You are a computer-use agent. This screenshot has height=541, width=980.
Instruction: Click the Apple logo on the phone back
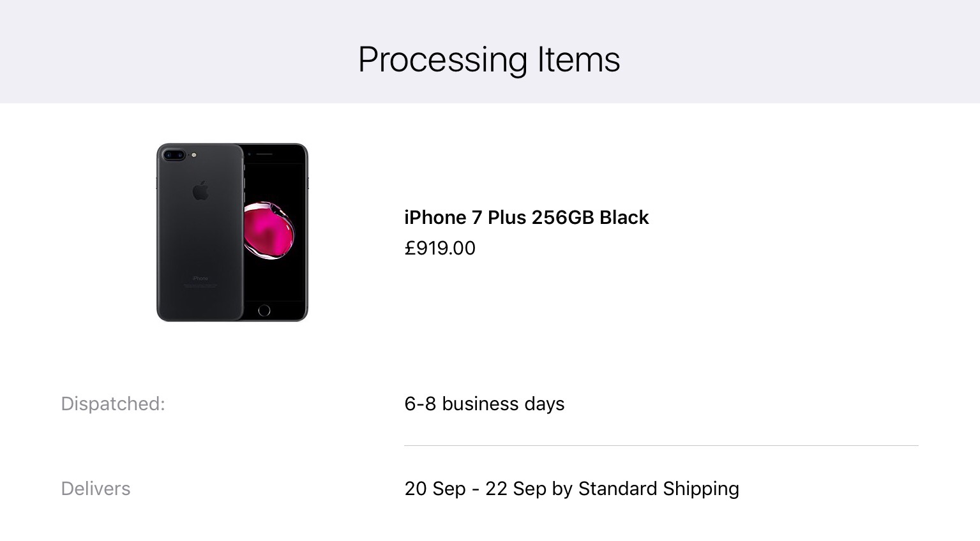pyautogui.click(x=200, y=191)
